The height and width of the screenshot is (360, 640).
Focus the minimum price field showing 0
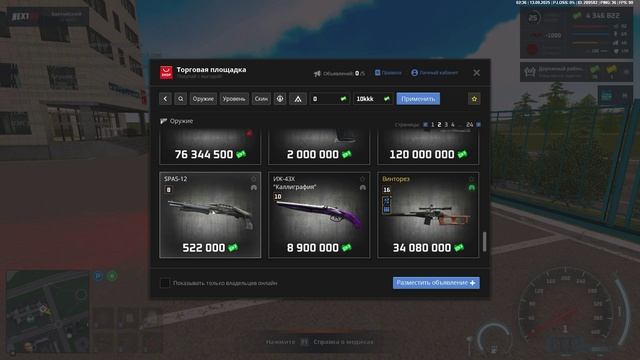[x=329, y=99]
